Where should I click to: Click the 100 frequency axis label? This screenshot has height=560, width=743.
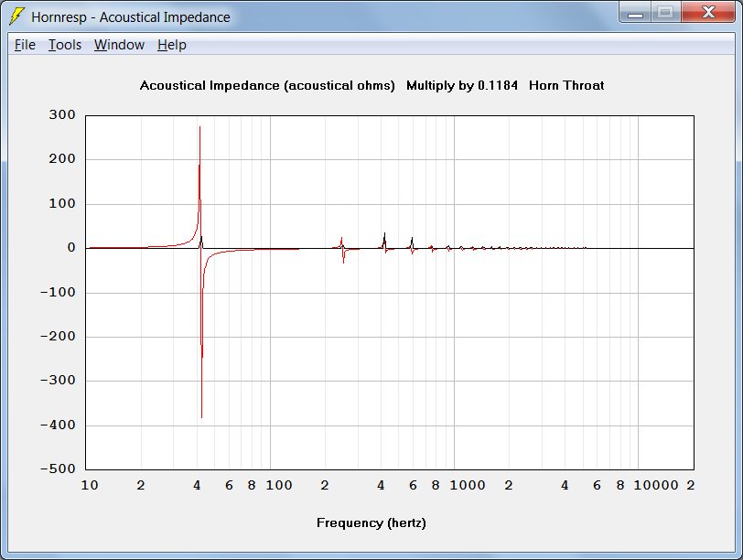click(x=278, y=485)
